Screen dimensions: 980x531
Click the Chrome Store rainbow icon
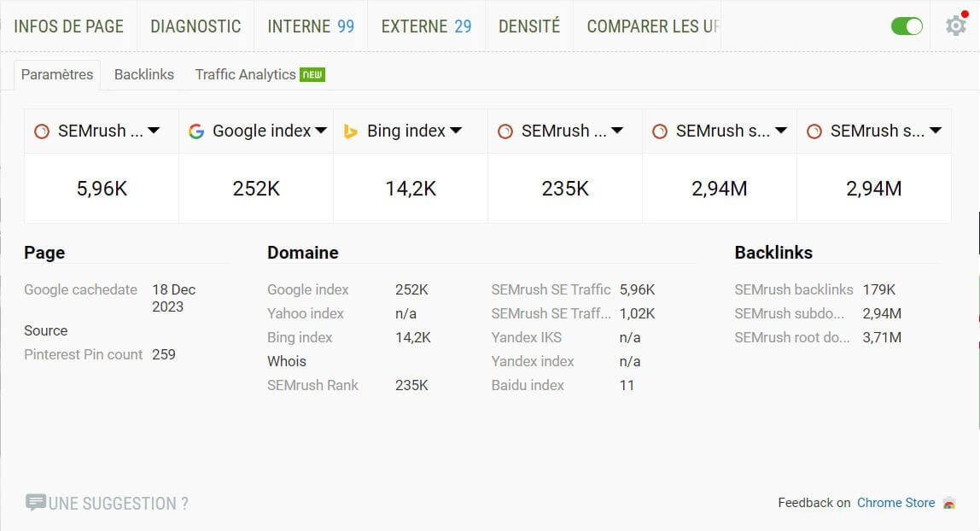[949, 503]
